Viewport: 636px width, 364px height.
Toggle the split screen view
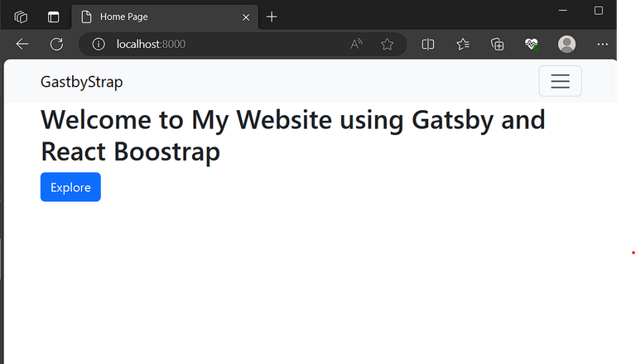point(428,44)
